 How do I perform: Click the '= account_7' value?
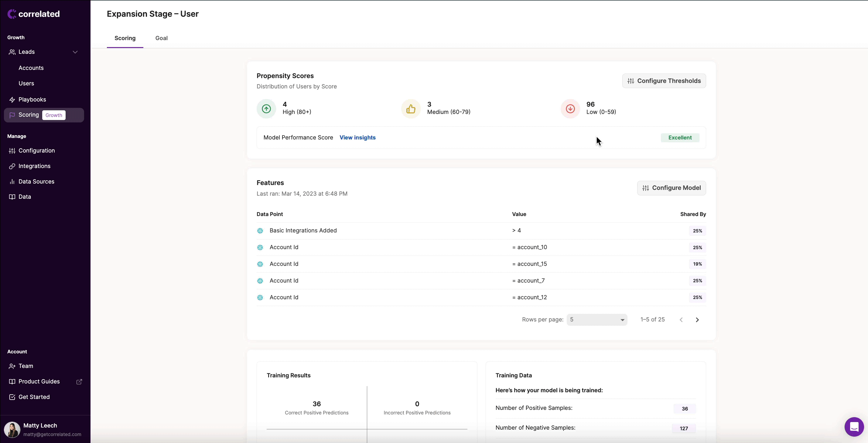(x=528, y=281)
